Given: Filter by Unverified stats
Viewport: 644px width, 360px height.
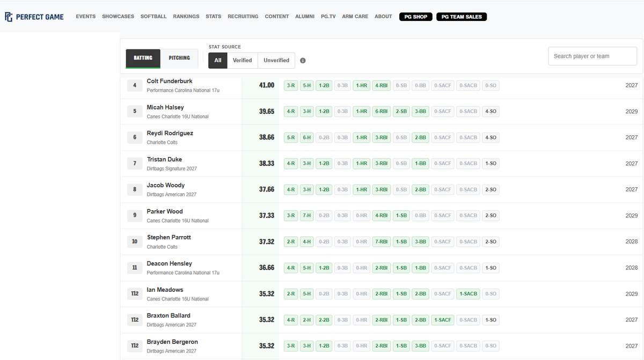Looking at the screenshot, I should pos(276,61).
